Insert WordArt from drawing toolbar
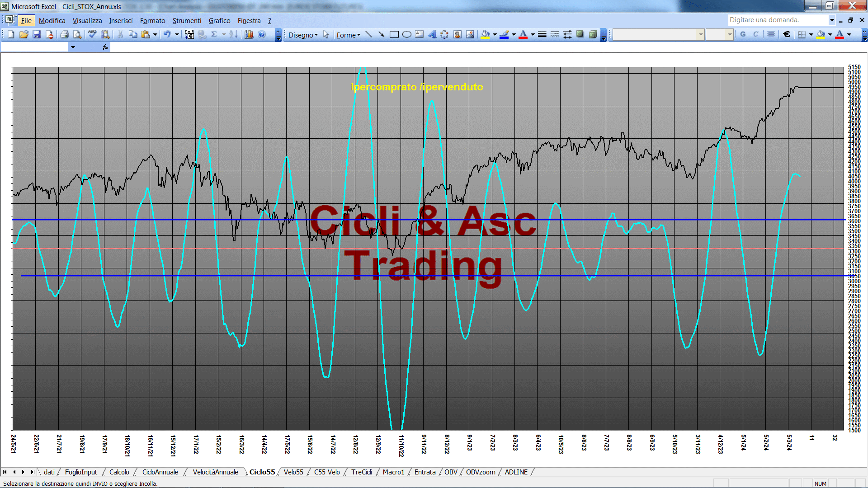The height and width of the screenshot is (488, 868). pyautogui.click(x=432, y=35)
